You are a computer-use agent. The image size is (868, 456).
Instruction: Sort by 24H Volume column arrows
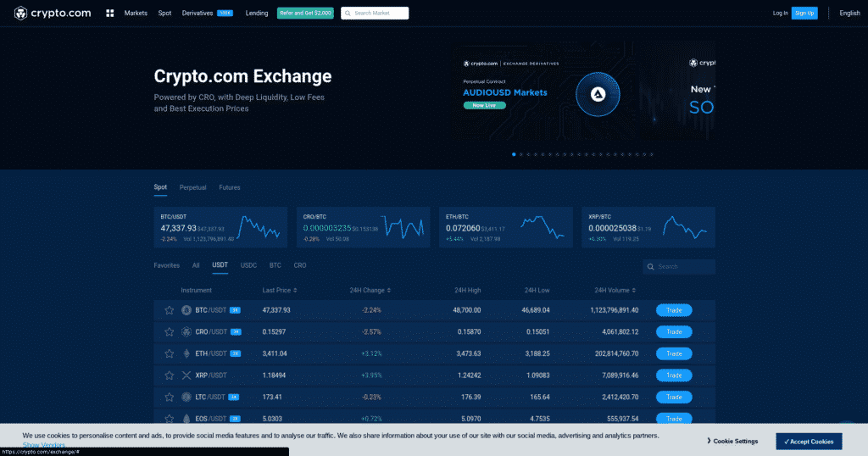click(x=634, y=291)
